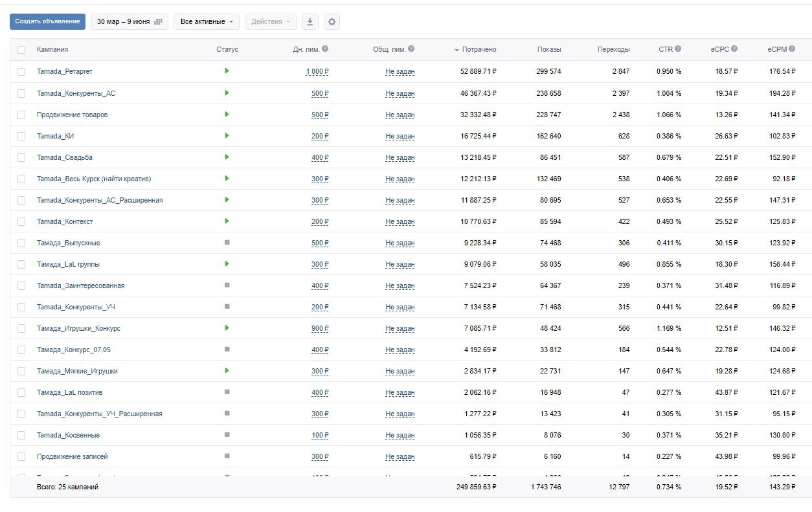Open the Tamada_Конкуренты_АС campaign link
This screenshot has height=512, width=812.
[x=76, y=93]
